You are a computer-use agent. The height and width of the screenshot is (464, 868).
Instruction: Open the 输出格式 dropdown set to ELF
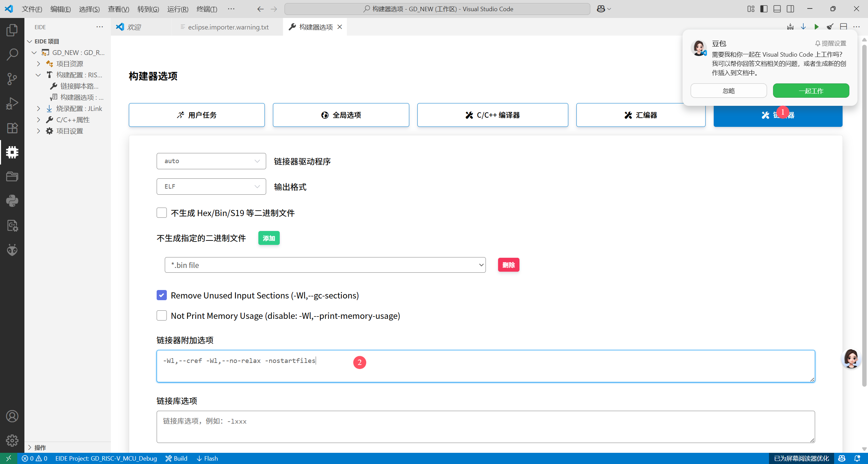211,186
